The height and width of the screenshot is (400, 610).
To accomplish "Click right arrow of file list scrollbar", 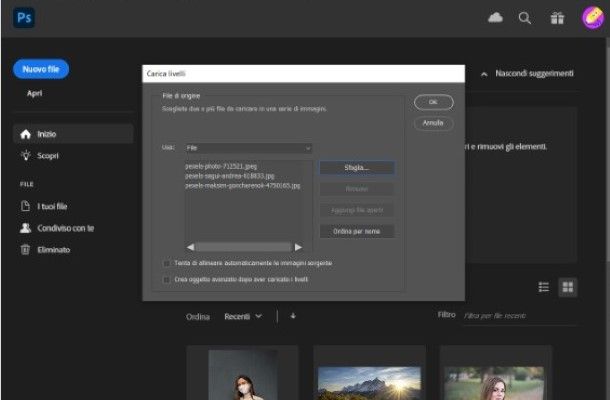I will pos(298,247).
